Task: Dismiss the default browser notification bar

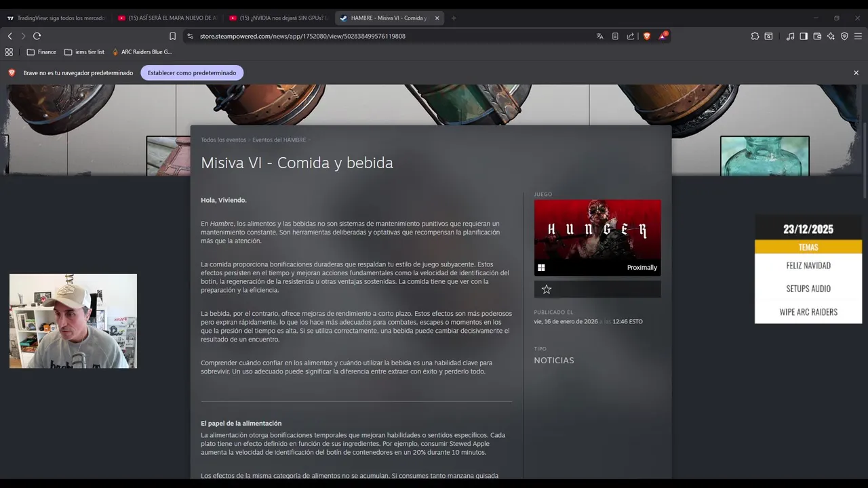Action: pyautogui.click(x=856, y=73)
